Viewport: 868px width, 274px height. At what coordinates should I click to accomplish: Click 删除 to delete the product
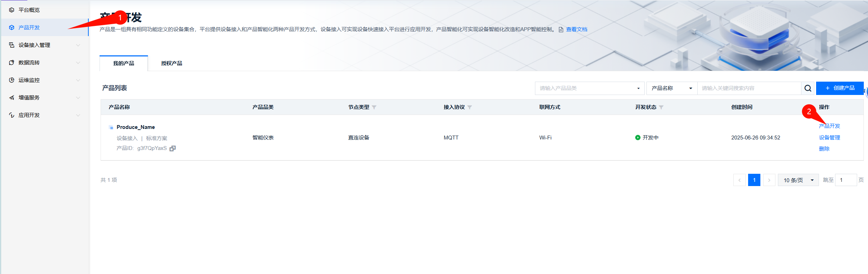824,149
